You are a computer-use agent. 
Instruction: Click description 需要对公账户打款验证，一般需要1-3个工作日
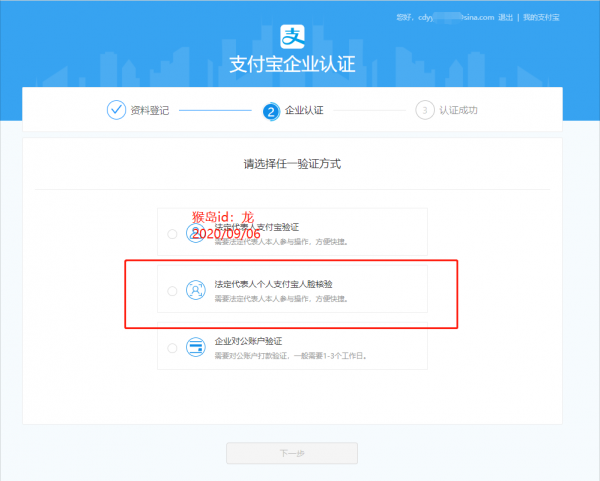pos(291,356)
